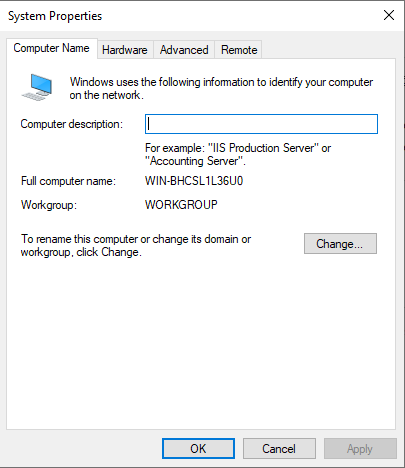Confirm with the OK button
Screen dimensions: 405x468
click(198, 449)
